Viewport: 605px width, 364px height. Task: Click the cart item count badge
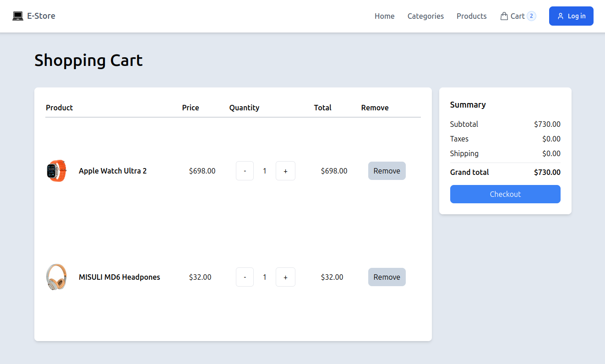531,16
